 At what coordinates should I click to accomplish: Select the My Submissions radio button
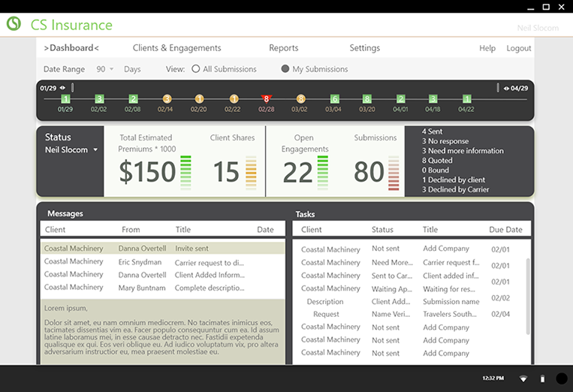(x=285, y=69)
